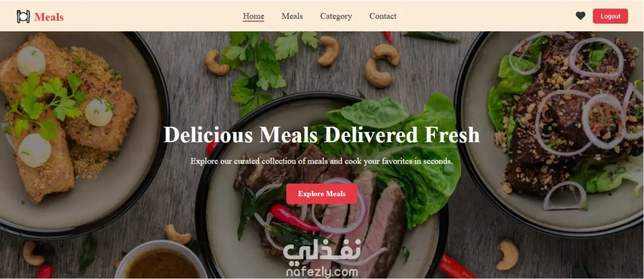This screenshot has height=279, width=644.
Task: Click the cashew beside the right plate
Action: pos(507,254)
